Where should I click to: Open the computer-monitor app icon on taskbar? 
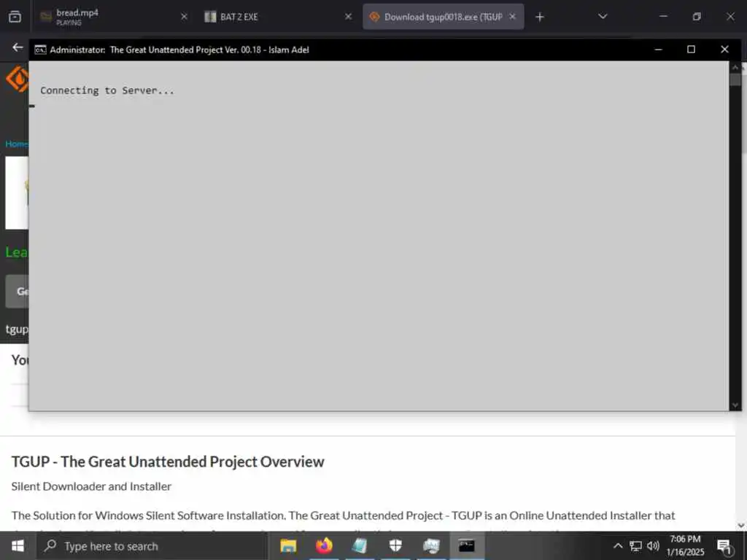430,545
